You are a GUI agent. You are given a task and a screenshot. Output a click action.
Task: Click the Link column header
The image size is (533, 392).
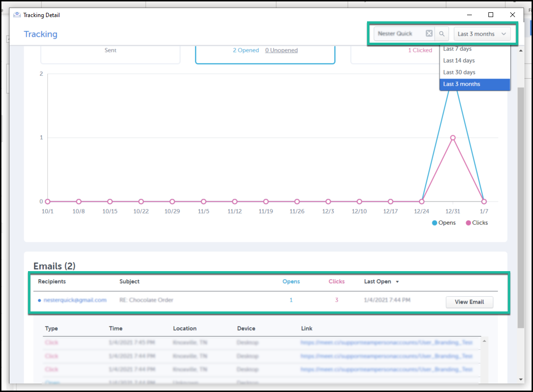[307, 328]
